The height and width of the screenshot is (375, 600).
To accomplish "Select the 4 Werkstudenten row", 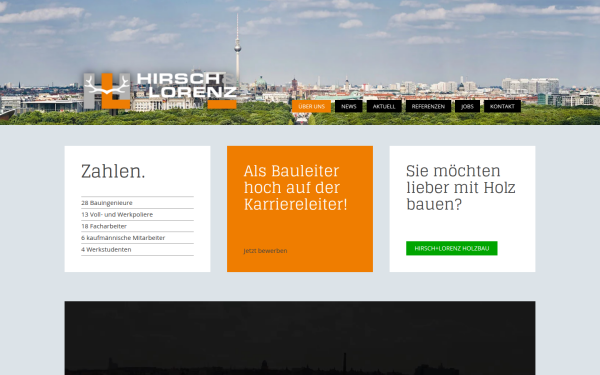I will [x=137, y=249].
